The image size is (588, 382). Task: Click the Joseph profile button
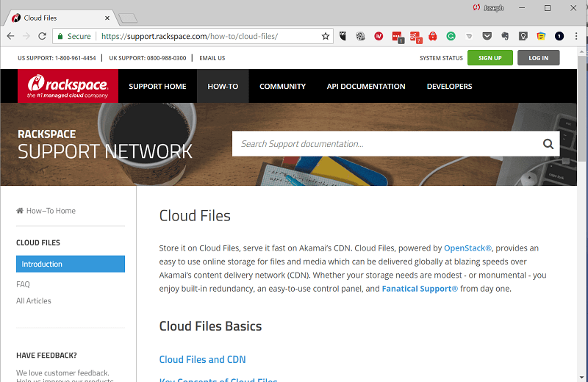pyautogui.click(x=488, y=8)
